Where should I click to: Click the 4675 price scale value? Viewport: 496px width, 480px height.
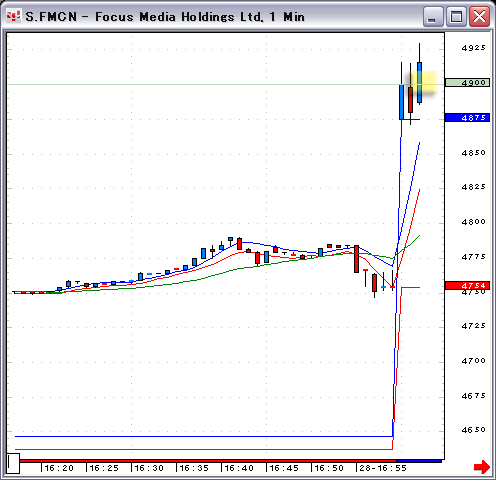(x=473, y=396)
